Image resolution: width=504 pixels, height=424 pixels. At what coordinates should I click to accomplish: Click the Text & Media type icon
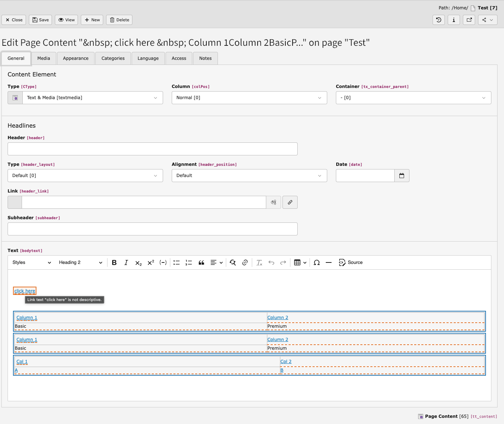[x=15, y=98]
